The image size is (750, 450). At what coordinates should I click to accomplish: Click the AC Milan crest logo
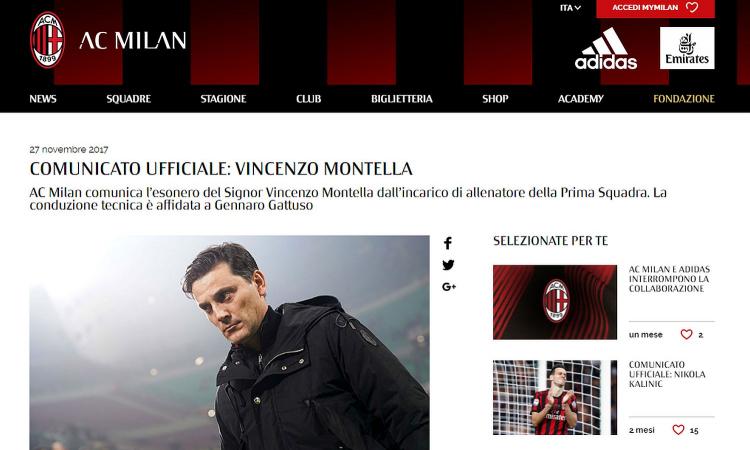(47, 40)
